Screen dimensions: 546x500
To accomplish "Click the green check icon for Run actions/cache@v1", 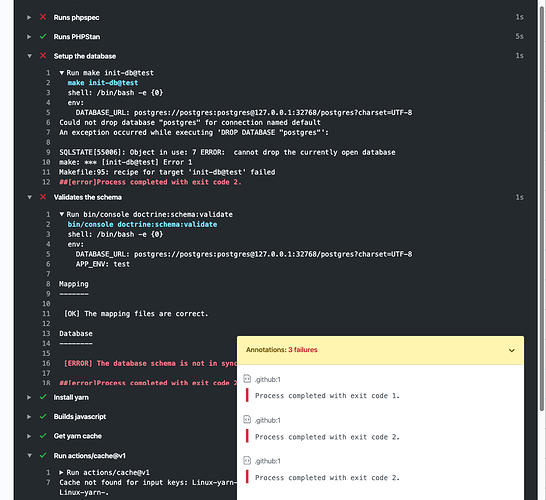I will pyautogui.click(x=43, y=455).
